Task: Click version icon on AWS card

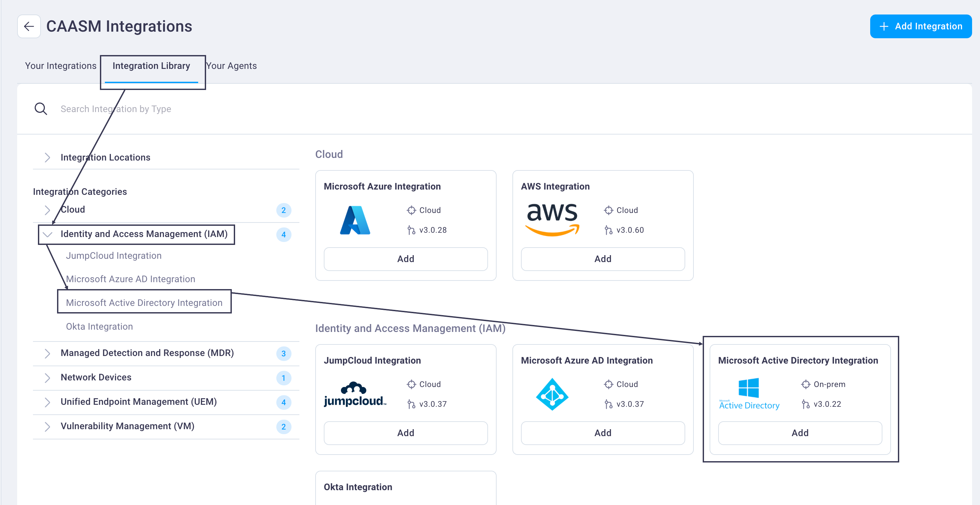Action: 608,230
